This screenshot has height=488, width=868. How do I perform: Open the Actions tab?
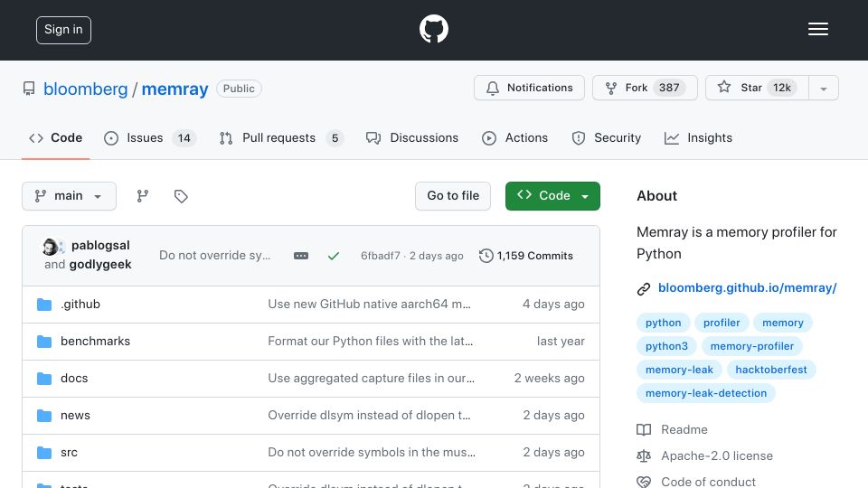click(x=514, y=137)
